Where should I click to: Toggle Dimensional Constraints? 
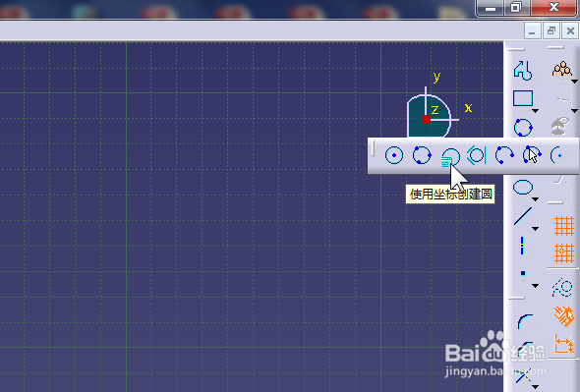(563, 344)
